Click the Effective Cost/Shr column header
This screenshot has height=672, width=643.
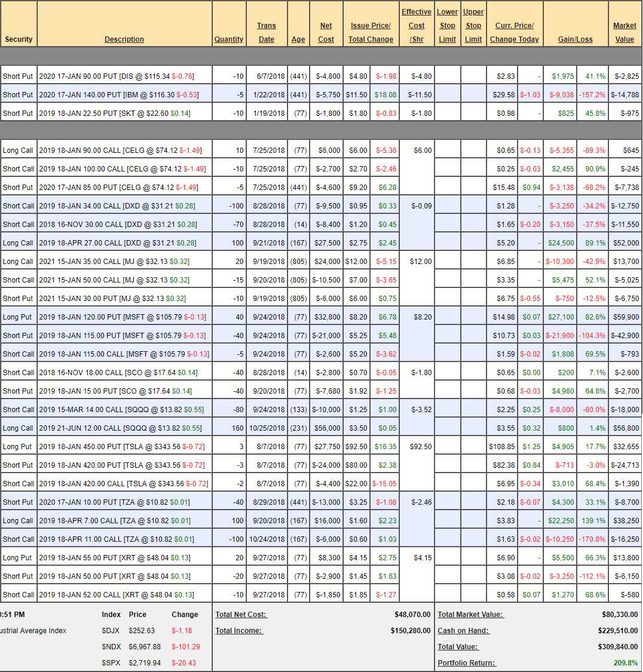pyautogui.click(x=417, y=26)
